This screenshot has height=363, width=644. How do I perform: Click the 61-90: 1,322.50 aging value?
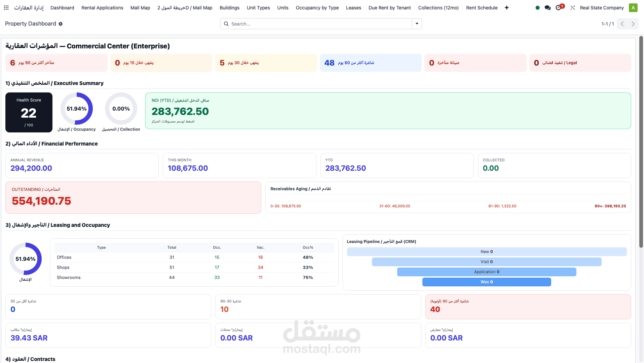(x=502, y=206)
